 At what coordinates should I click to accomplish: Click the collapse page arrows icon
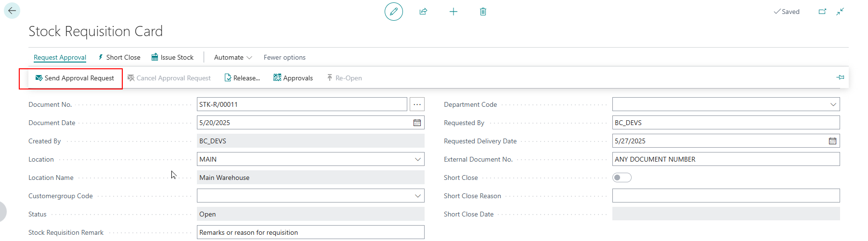point(840,12)
